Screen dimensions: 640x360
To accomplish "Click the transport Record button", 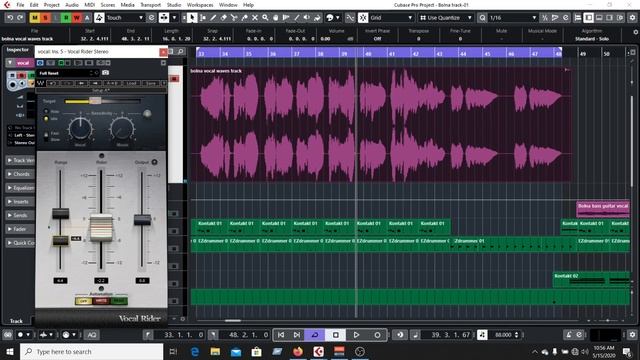I will click(378, 335).
